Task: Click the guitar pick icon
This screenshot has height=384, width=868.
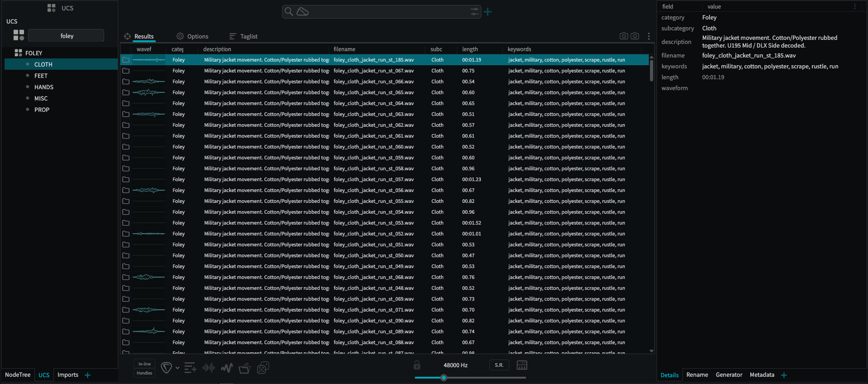Action: [x=166, y=368]
